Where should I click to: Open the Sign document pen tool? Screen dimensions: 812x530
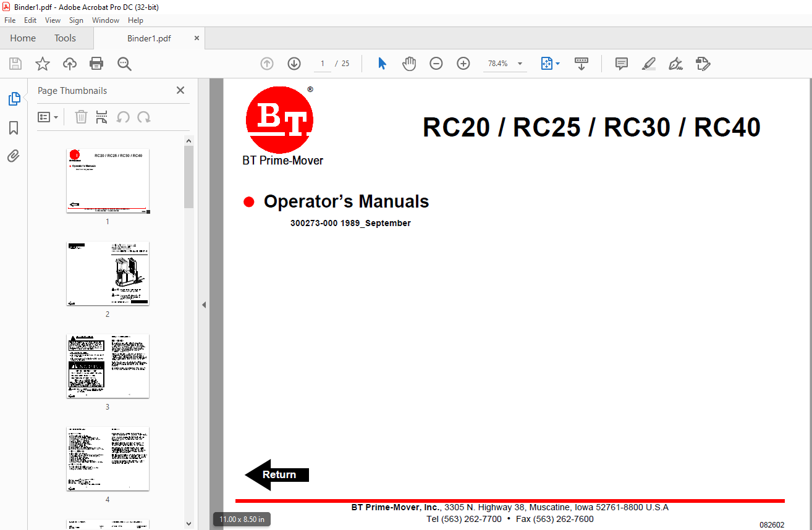[x=675, y=64]
